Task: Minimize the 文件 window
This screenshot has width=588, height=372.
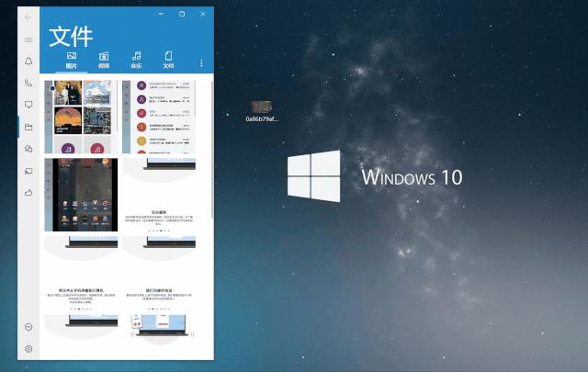Action: pyautogui.click(x=161, y=14)
